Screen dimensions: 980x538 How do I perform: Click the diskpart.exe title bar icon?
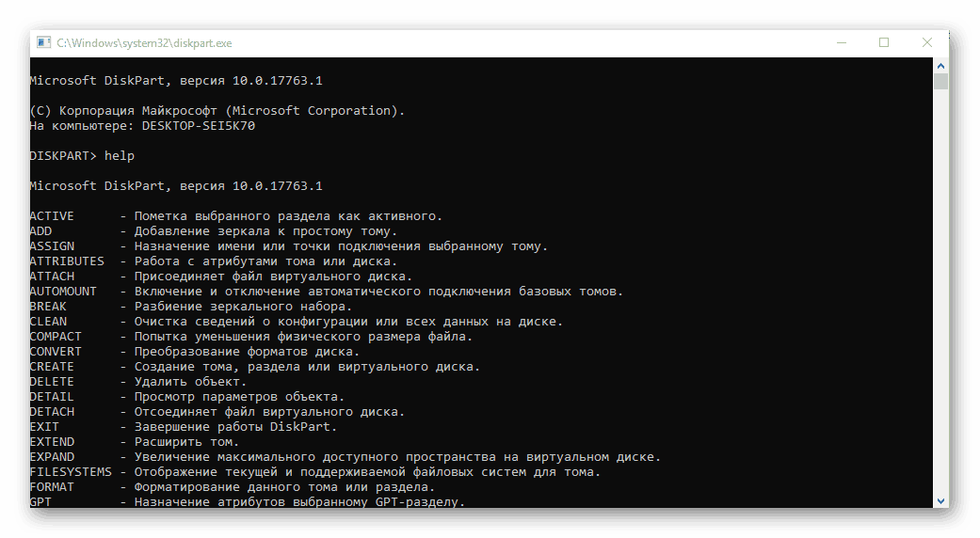[43, 42]
